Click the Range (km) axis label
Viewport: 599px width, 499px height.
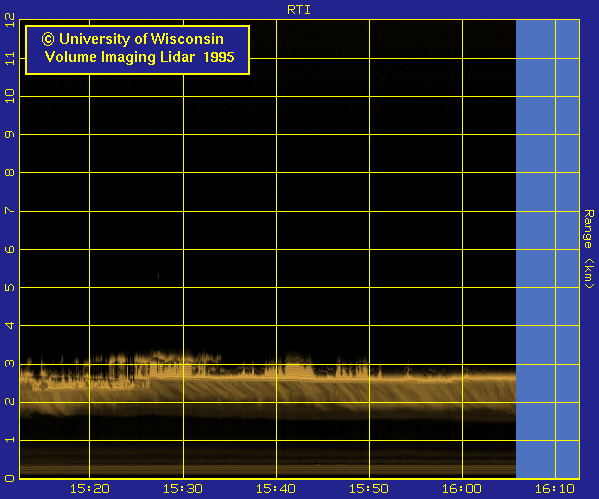pyautogui.click(x=589, y=249)
